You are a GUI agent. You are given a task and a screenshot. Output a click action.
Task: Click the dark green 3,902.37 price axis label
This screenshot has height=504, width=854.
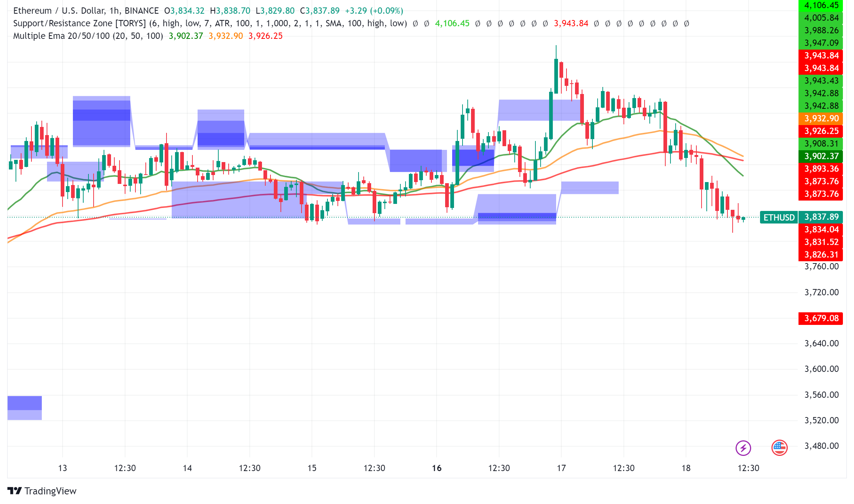(x=821, y=156)
